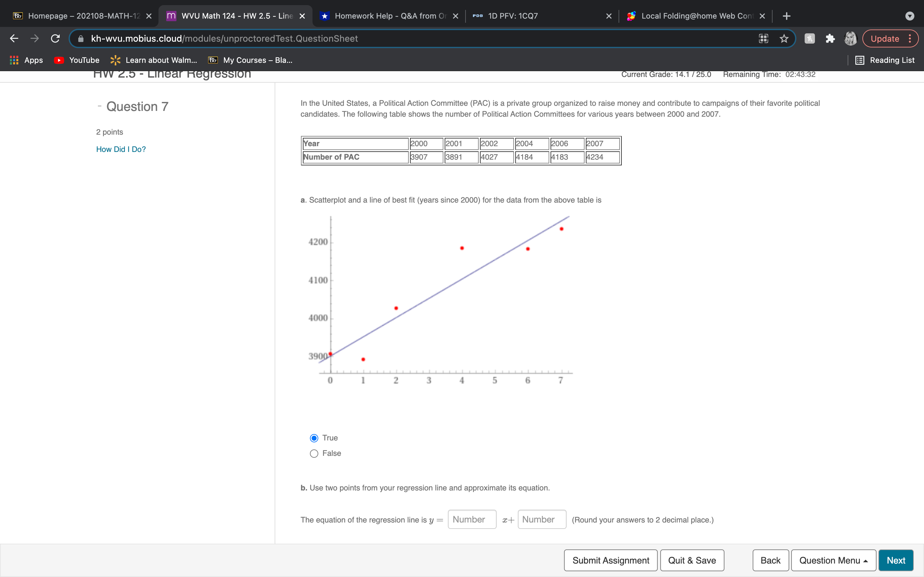Click Apps in the bookmarks bar
Viewport: 924px width, 577px height.
pos(26,60)
